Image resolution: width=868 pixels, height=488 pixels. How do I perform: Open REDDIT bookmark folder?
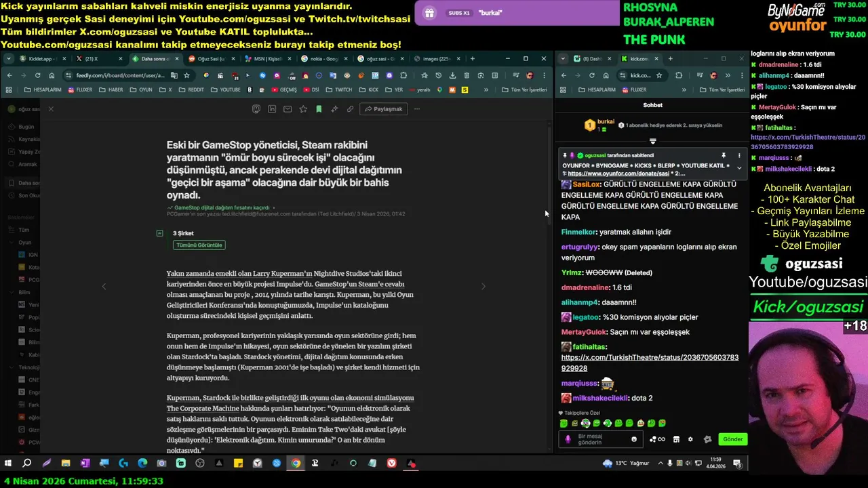[x=191, y=89]
